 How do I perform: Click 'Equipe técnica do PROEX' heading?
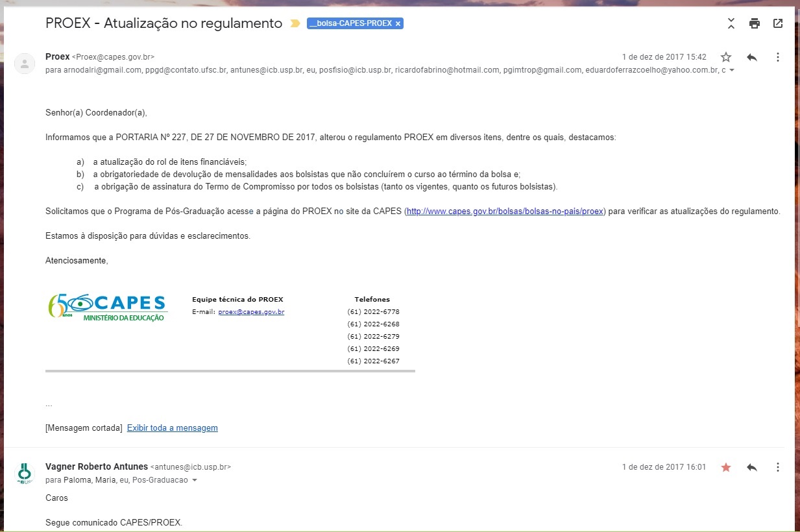pyautogui.click(x=237, y=300)
